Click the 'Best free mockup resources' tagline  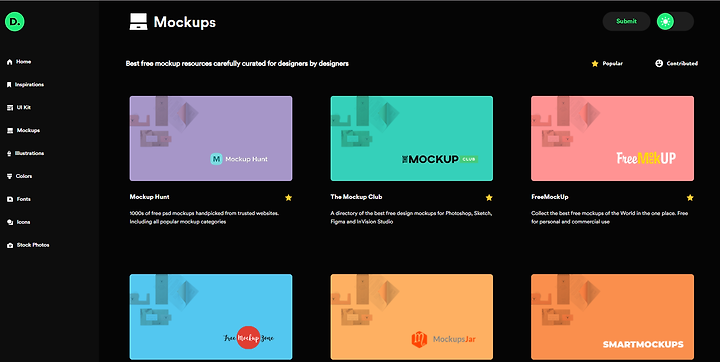[237, 63]
